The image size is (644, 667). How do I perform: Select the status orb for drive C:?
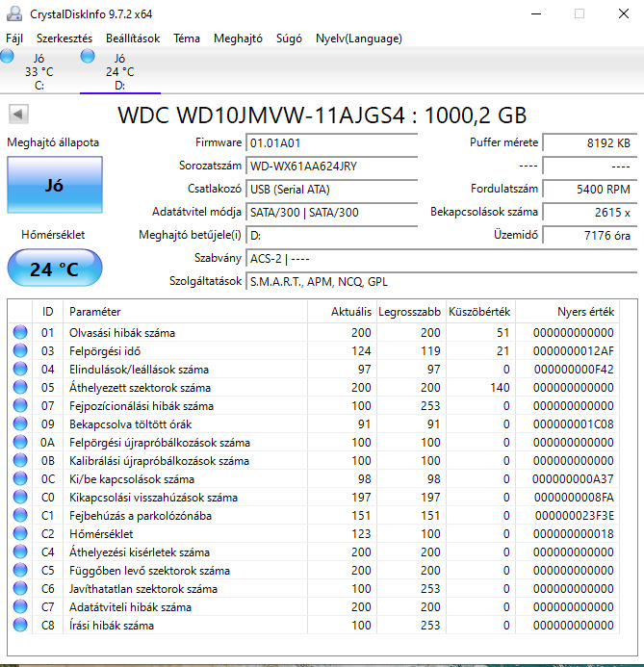[x=7, y=56]
